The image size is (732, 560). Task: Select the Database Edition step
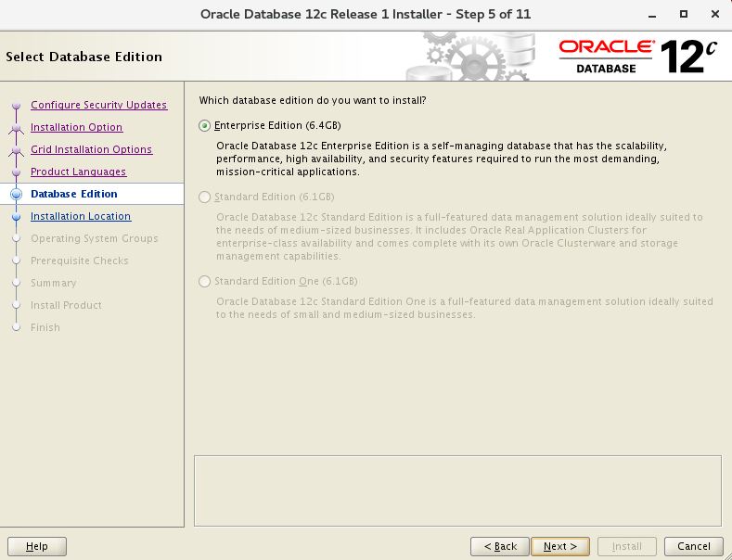74,194
